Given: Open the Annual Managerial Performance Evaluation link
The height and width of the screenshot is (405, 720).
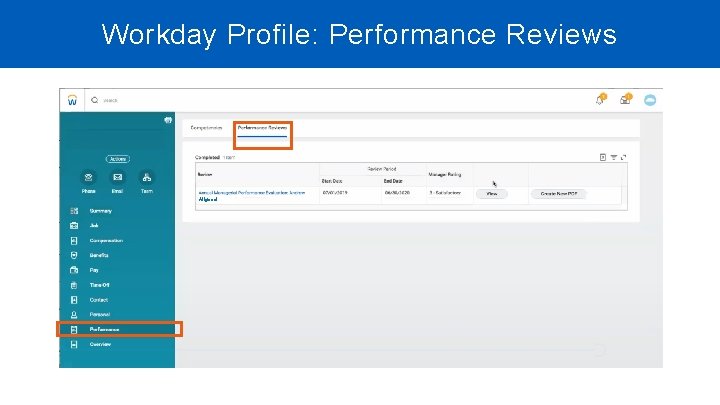Looking at the screenshot, I should [x=252, y=196].
